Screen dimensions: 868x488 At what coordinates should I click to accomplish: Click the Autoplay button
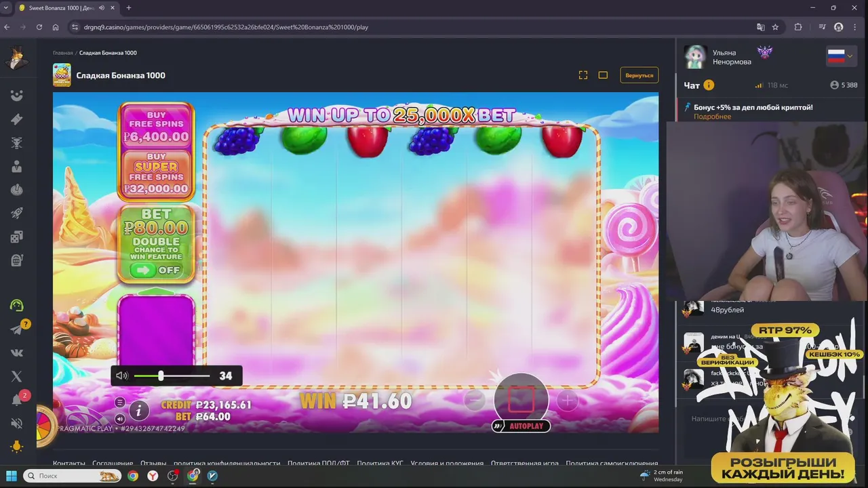[x=521, y=426]
